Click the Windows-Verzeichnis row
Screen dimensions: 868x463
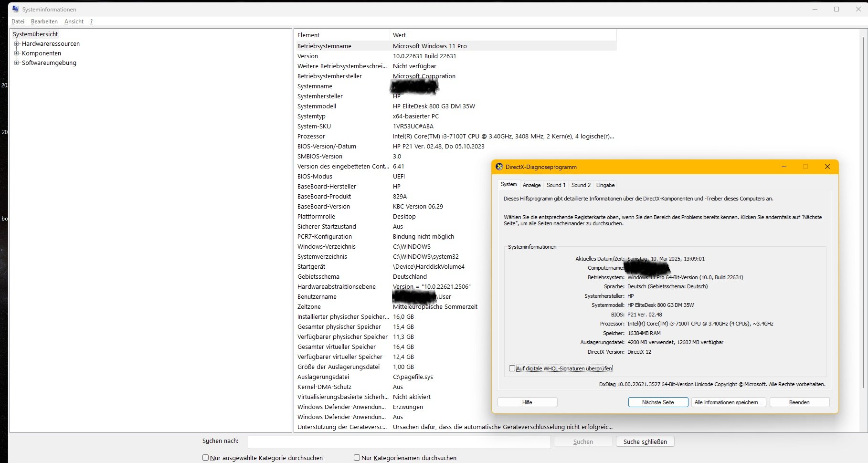coord(393,246)
